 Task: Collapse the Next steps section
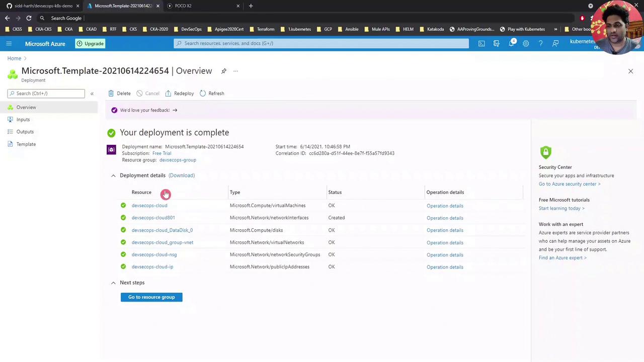(x=113, y=283)
